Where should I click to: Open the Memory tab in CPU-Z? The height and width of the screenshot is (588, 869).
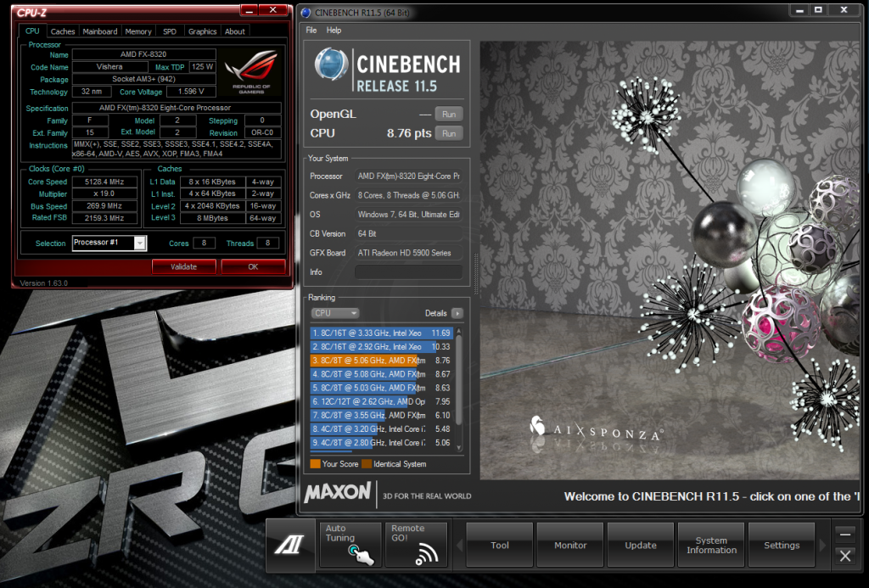138,31
